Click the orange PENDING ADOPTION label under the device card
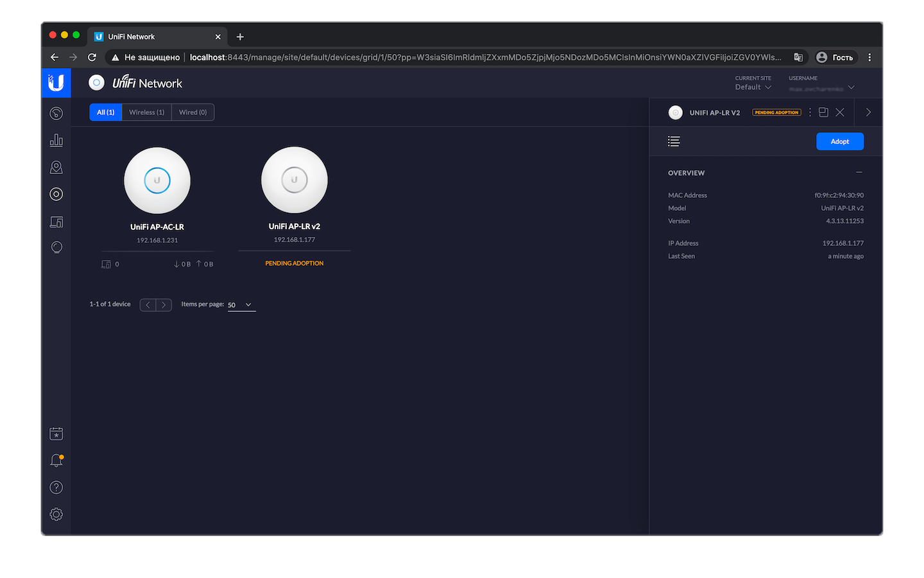 click(x=295, y=263)
